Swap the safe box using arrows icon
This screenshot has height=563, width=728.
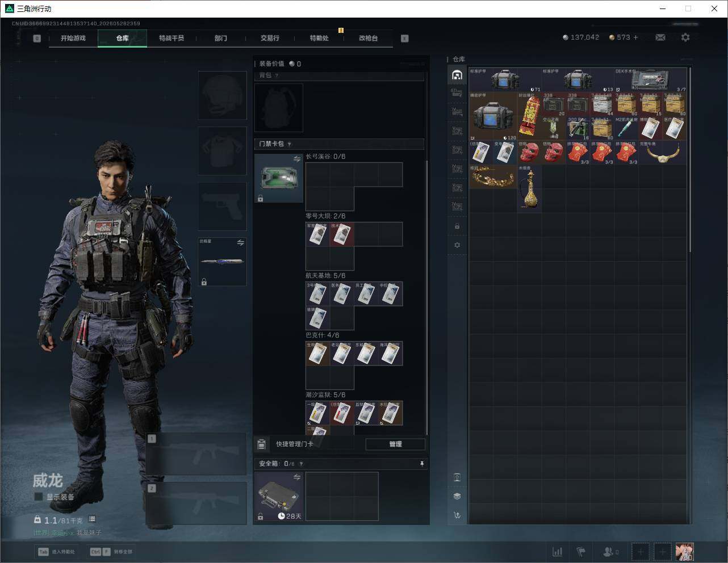pyautogui.click(x=296, y=478)
